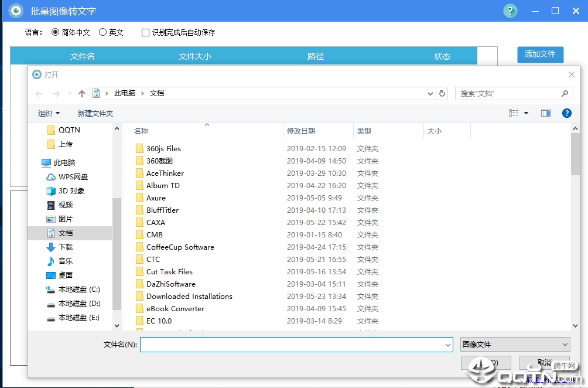Go back using the back arrow
Image resolution: width=588 pixels, height=388 pixels.
click(39, 94)
